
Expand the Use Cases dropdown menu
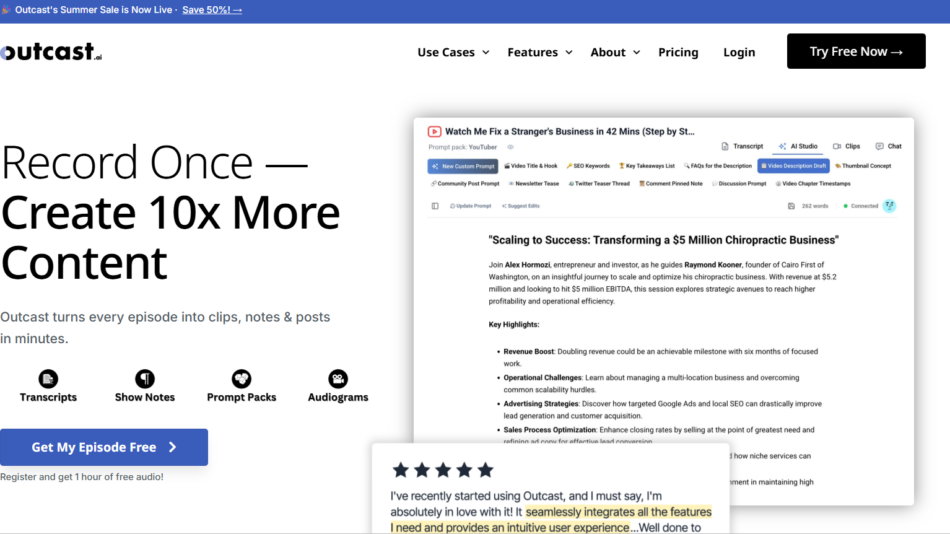coord(453,52)
